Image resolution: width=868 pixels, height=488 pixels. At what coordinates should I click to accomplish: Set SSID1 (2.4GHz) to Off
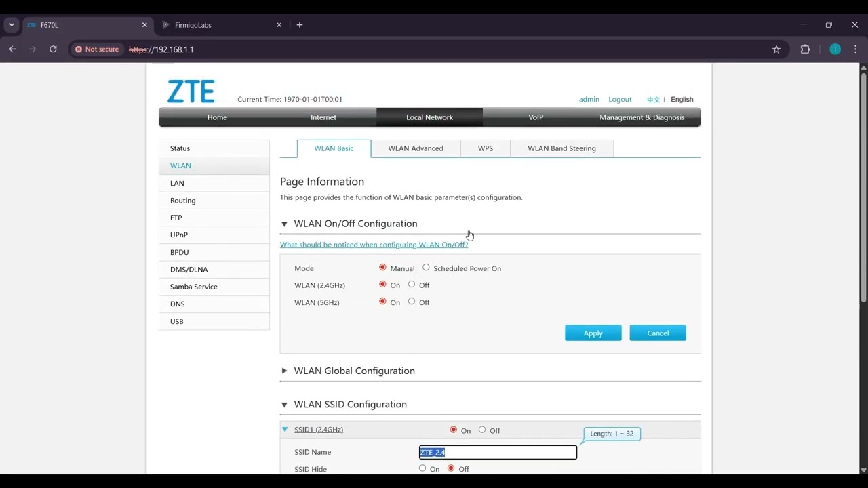point(482,430)
